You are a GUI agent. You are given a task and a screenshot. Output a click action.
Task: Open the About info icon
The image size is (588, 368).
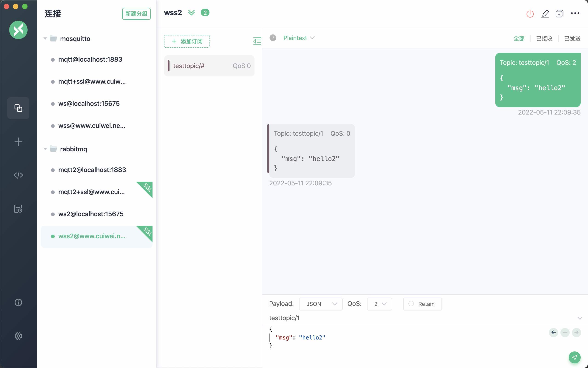click(x=18, y=302)
